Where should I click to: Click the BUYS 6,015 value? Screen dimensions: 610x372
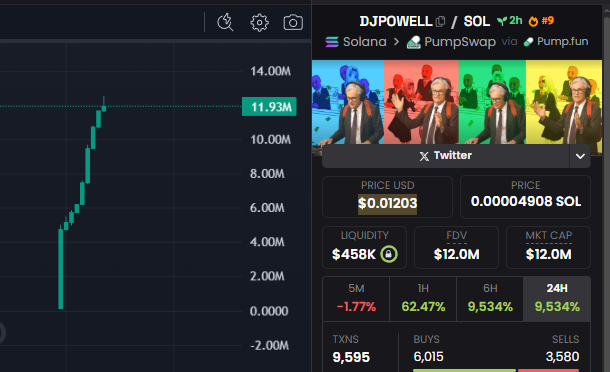click(428, 356)
